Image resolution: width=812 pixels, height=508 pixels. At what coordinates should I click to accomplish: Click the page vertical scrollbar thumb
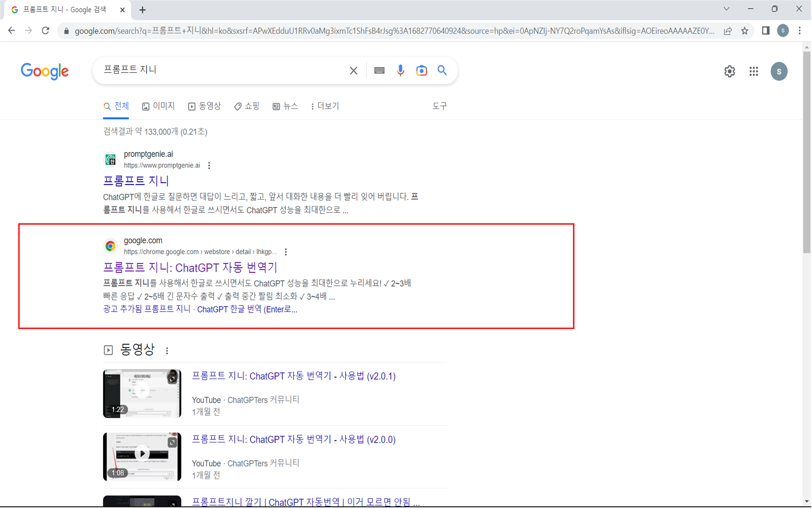click(807, 152)
